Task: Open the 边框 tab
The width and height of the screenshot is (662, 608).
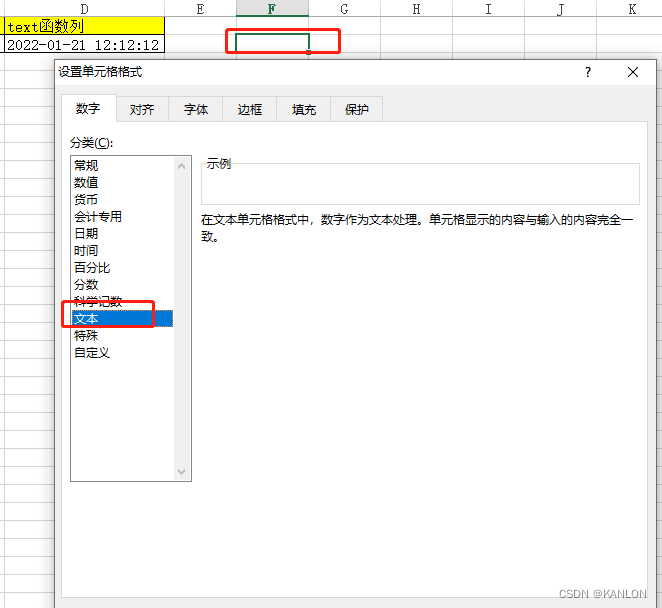Action: coord(250,110)
